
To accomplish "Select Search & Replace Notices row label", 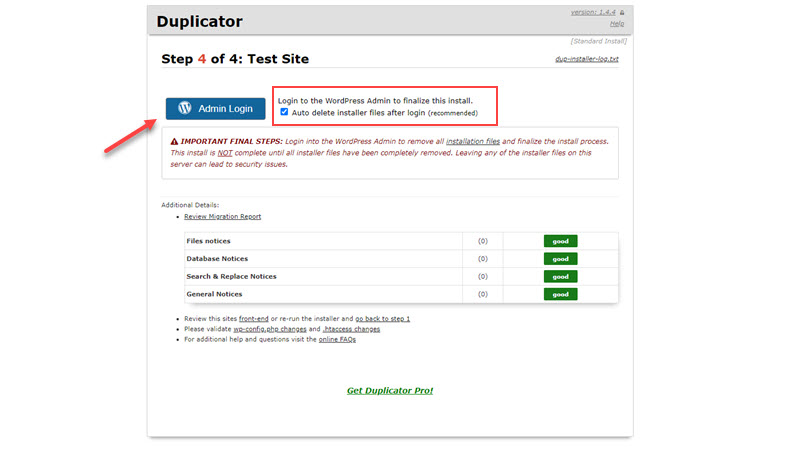I will (x=231, y=276).
